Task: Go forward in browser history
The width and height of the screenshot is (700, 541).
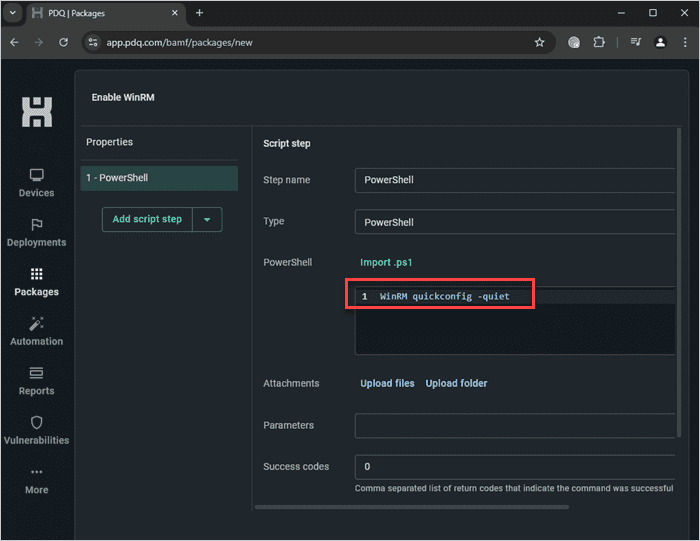Action: point(39,42)
